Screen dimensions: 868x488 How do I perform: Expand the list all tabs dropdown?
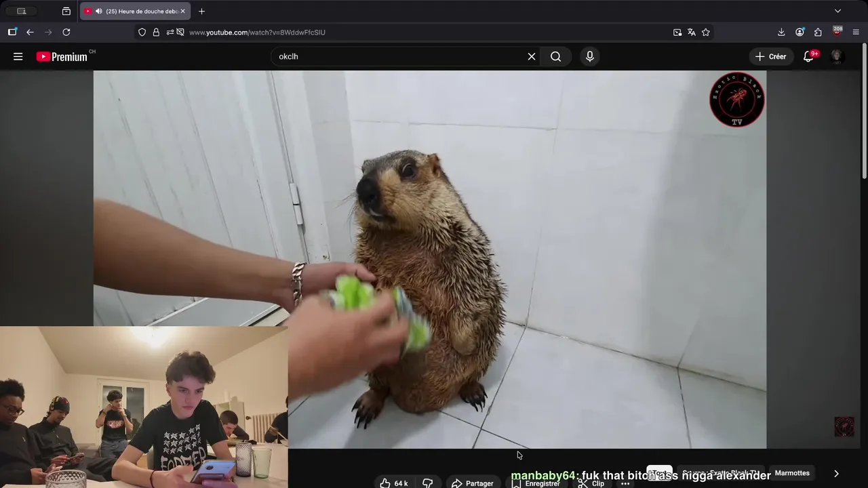[x=837, y=11]
